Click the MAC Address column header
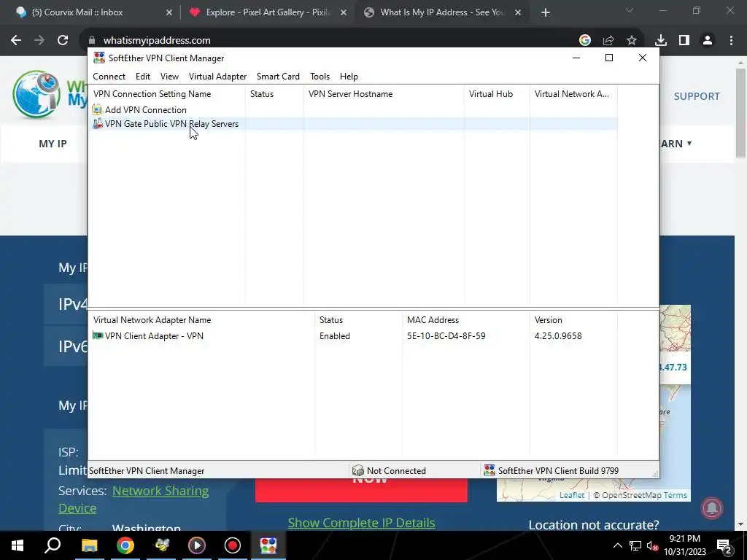This screenshot has width=747, height=560. [x=465, y=320]
